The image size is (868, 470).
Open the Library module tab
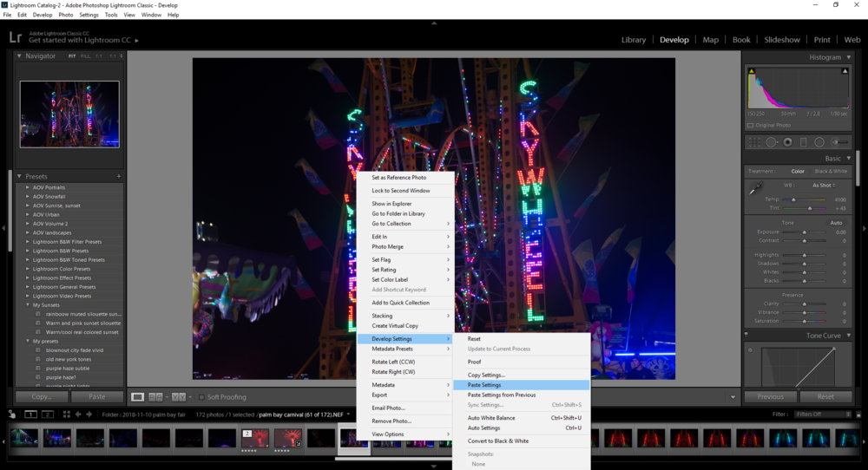click(x=634, y=40)
